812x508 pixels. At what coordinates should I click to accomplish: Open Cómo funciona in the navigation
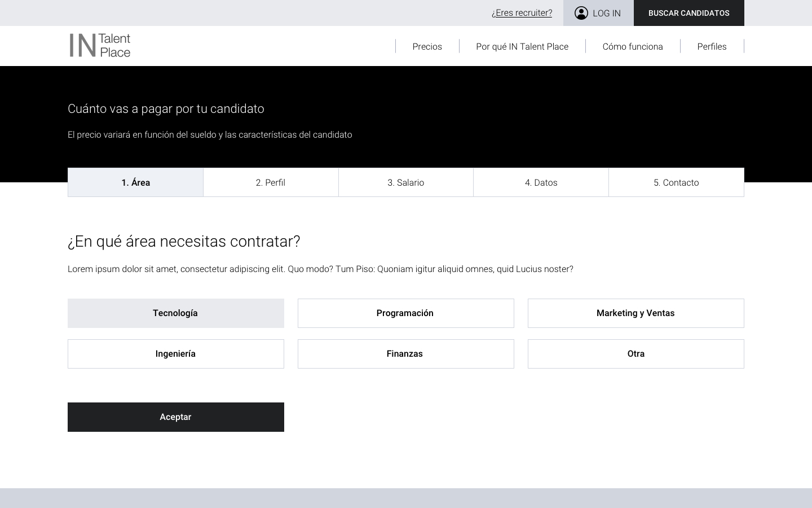point(633,46)
